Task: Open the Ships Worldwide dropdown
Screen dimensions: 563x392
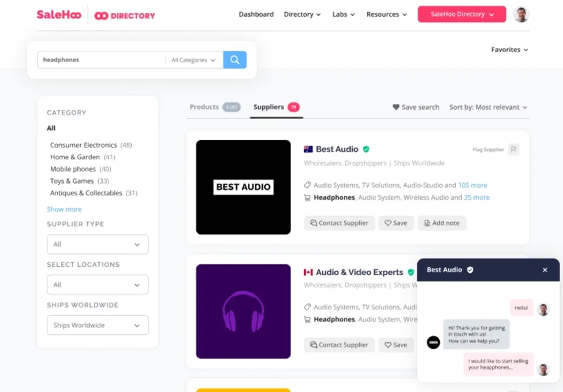Action: (98, 325)
